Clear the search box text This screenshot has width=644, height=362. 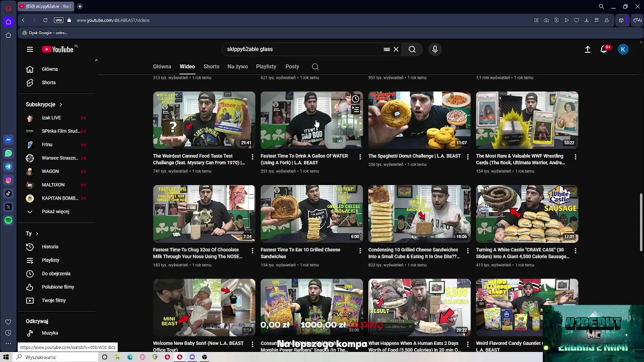[x=396, y=49]
